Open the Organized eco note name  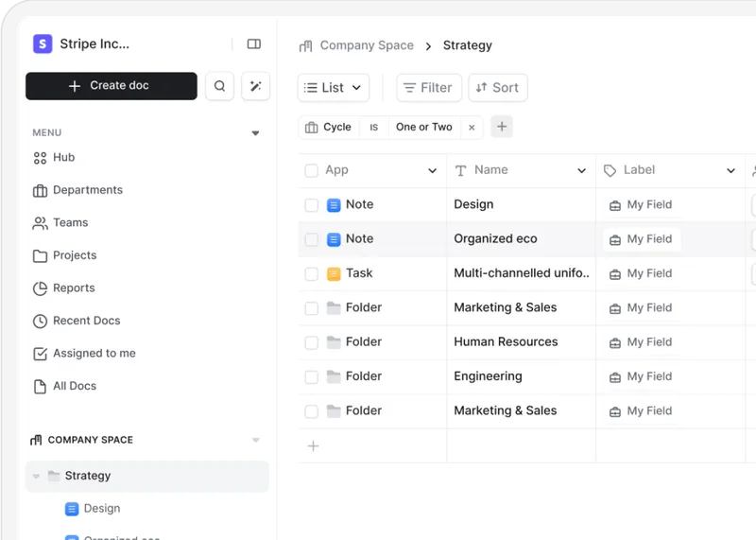495,239
